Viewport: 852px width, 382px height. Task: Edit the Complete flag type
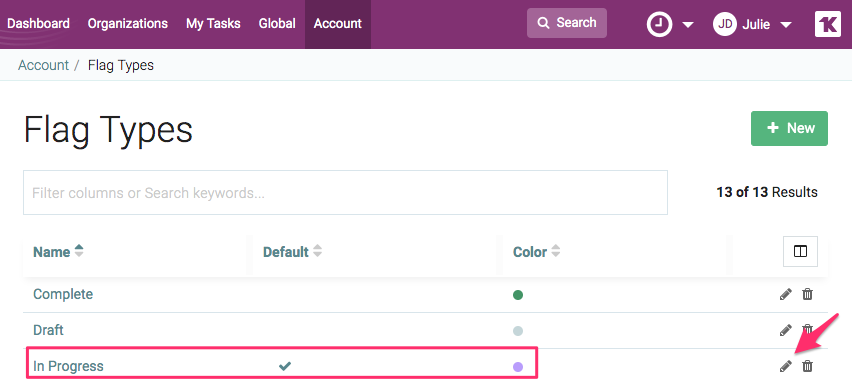[x=785, y=295]
